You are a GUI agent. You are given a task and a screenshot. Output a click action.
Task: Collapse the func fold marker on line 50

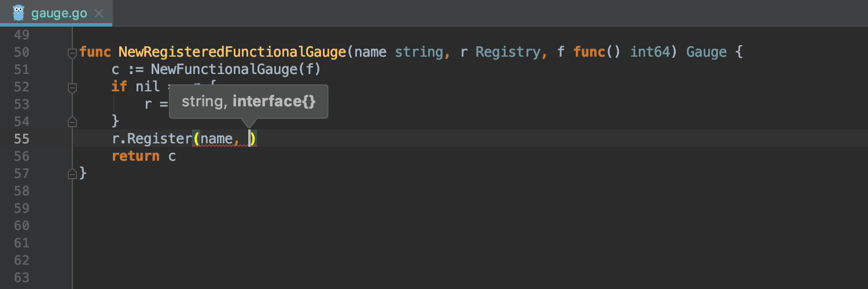(72, 53)
